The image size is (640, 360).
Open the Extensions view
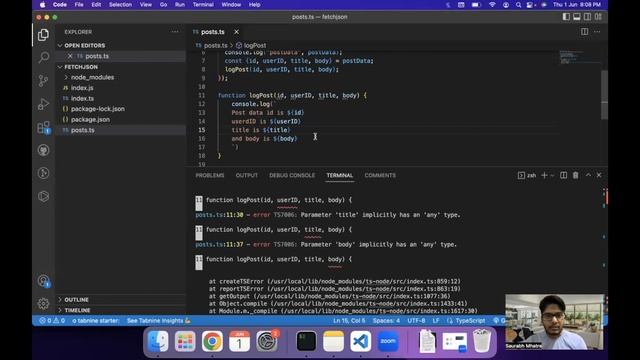pos(43,127)
